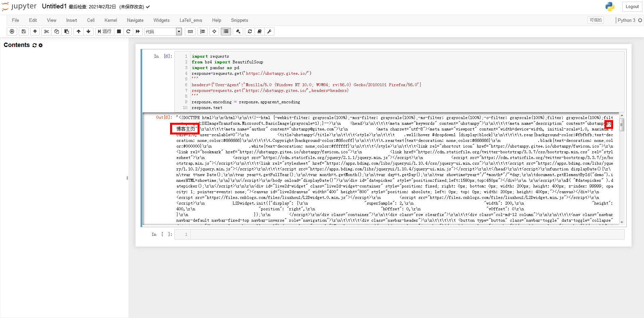
Task: Click the crosshair toolbar icon
Action: [x=214, y=32]
